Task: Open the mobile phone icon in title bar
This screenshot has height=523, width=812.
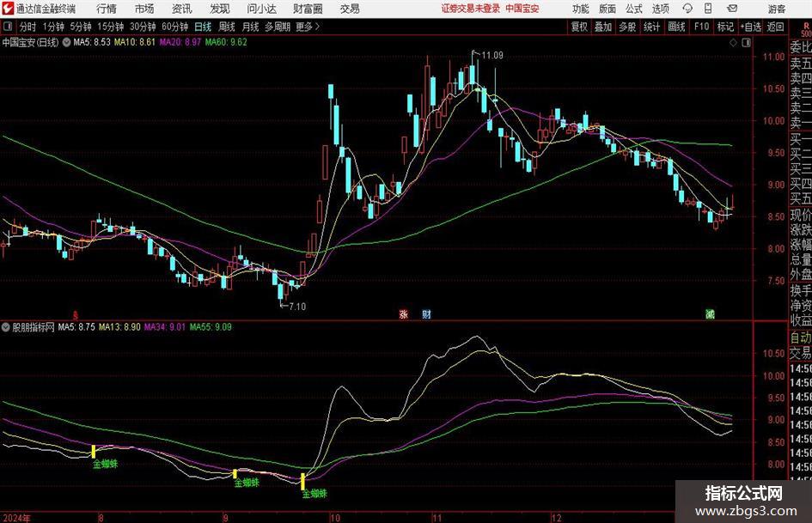Action: [708, 9]
